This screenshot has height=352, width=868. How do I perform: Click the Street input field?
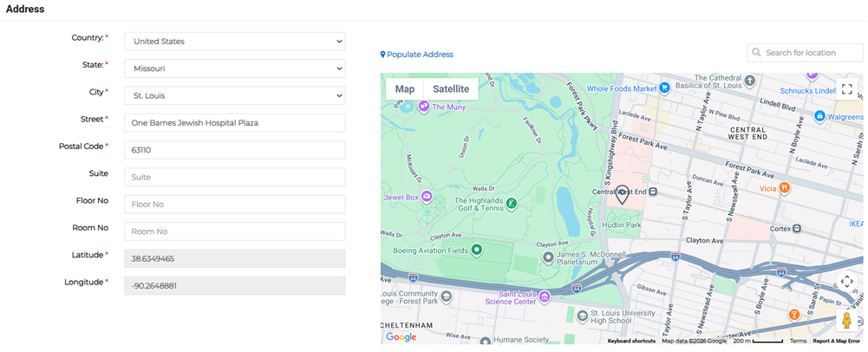click(x=235, y=123)
